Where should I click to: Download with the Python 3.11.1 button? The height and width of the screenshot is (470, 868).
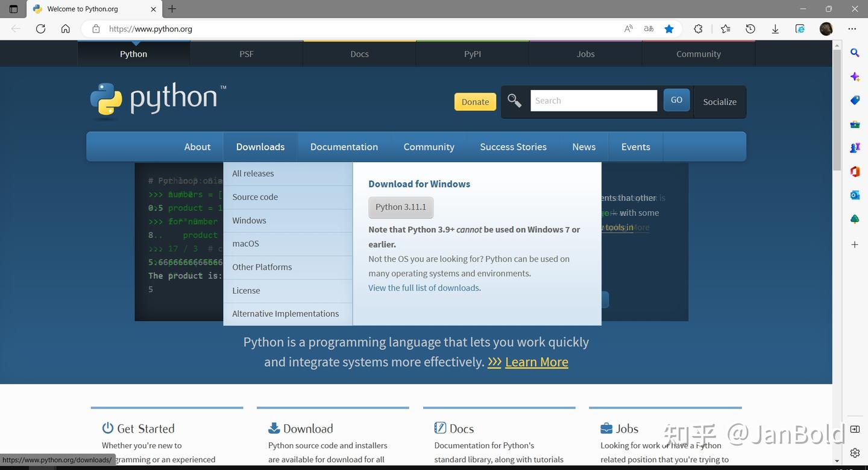[401, 207]
